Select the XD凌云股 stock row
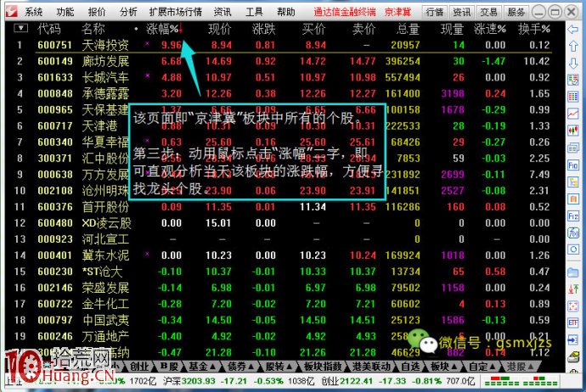Screen dimensions: 586x392 pyautogui.click(x=284, y=223)
